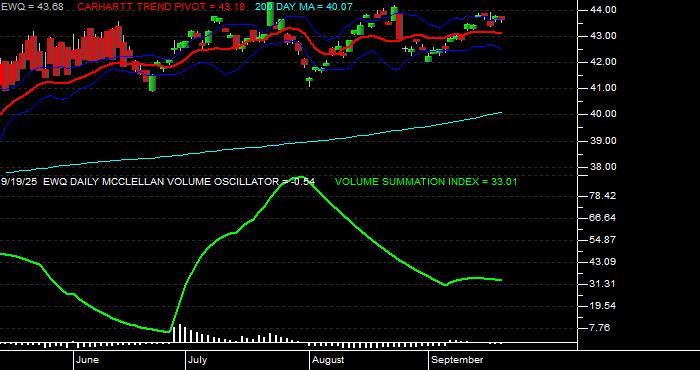Click the 41.00 price axis value
The image size is (700, 370).
tap(604, 88)
